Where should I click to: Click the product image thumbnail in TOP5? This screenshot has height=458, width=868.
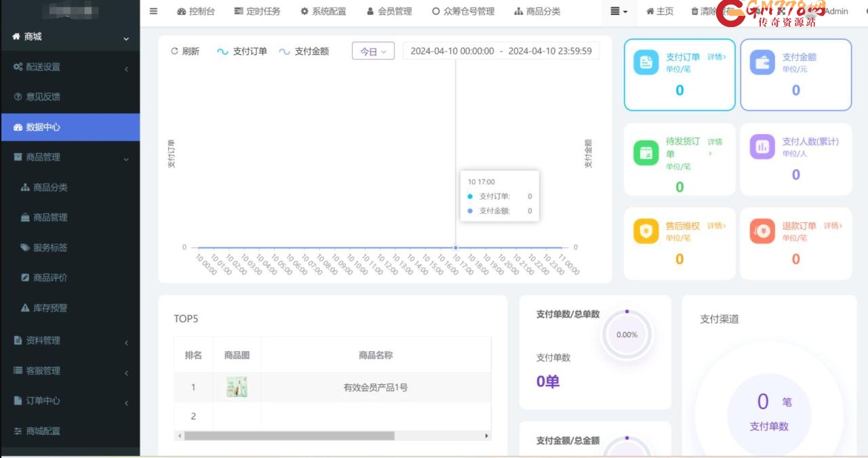click(237, 388)
